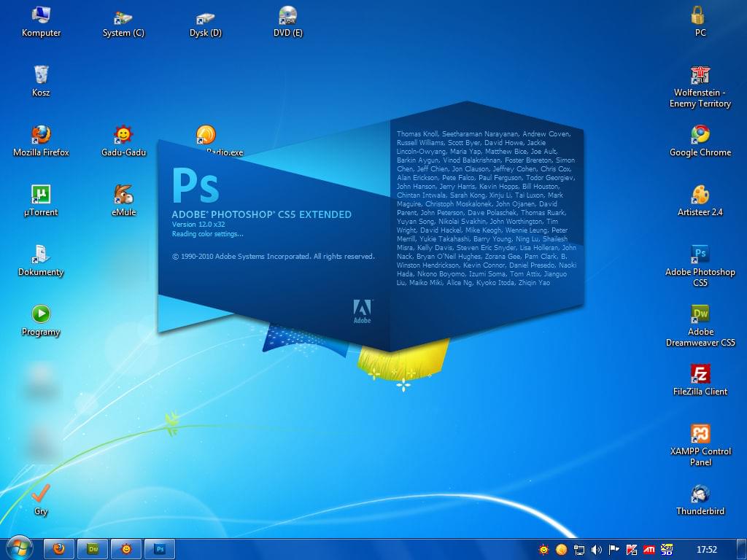This screenshot has width=747, height=560.
Task: Select the FileZilla Client desktop shortcut
Action: [700, 380]
